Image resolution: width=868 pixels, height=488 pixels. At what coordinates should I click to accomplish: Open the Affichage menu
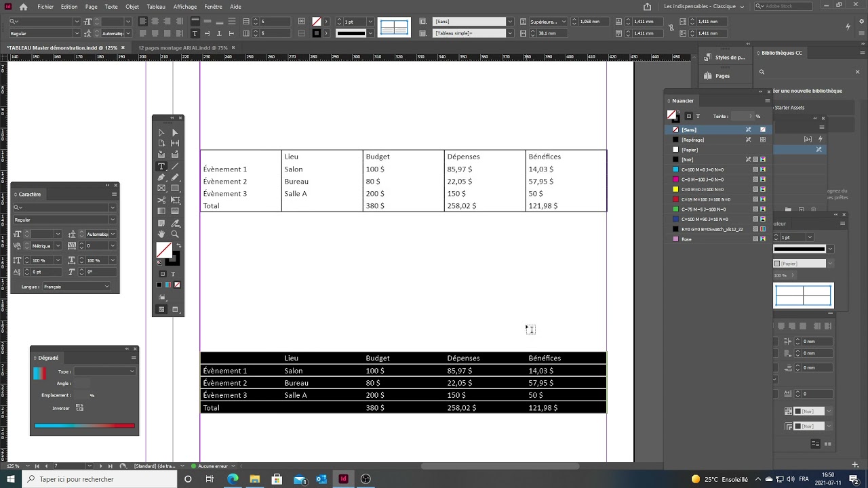[x=185, y=7]
